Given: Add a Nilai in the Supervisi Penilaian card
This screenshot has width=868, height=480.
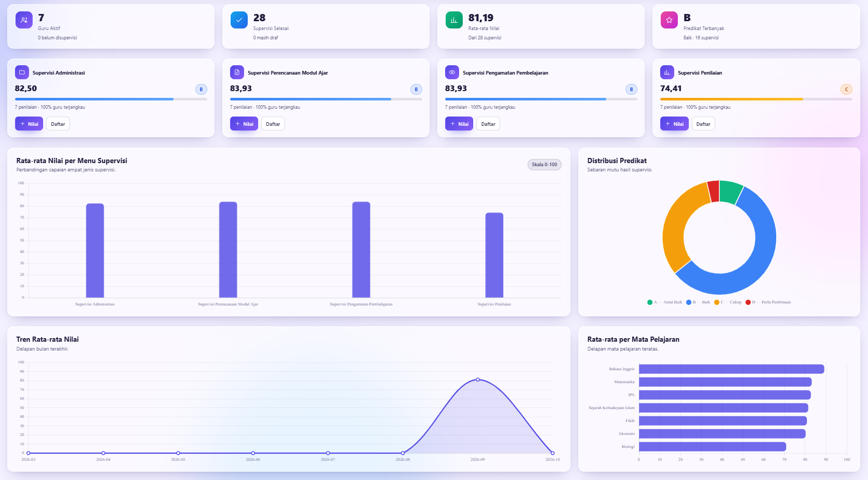Looking at the screenshot, I should pos(674,124).
